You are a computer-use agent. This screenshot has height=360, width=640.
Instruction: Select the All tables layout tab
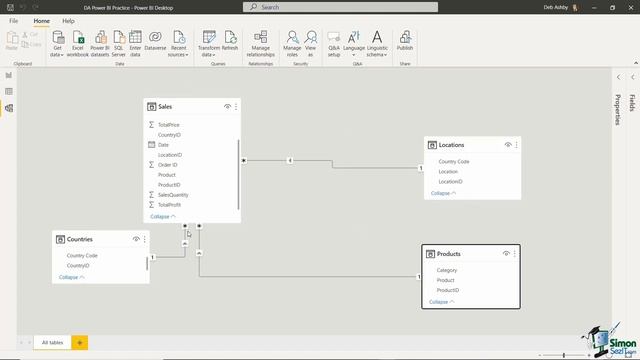53,342
